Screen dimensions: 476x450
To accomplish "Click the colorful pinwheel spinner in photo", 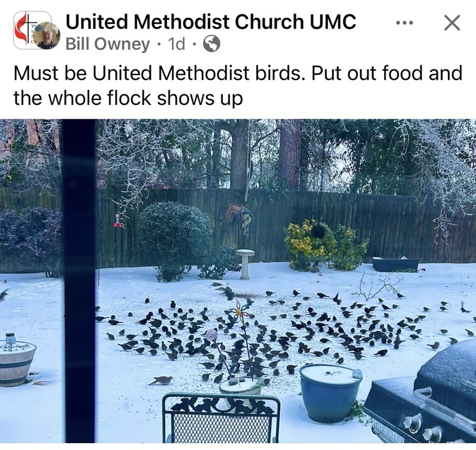I will point(241,310).
